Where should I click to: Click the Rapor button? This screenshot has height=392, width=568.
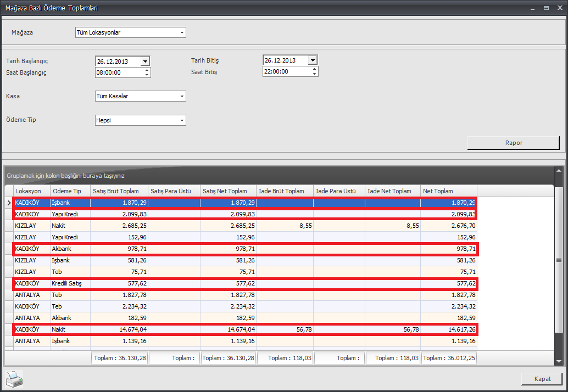point(514,143)
